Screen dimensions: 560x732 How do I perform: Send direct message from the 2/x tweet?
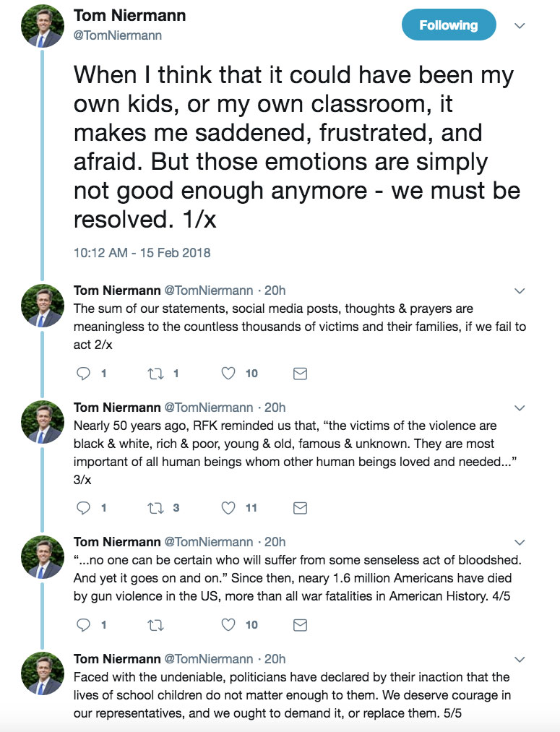pos(300,374)
